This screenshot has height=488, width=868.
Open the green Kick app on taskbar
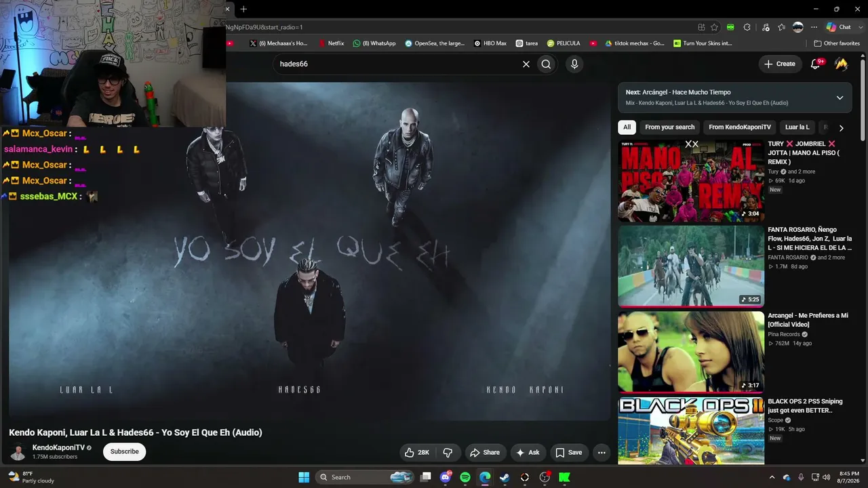[564, 477]
